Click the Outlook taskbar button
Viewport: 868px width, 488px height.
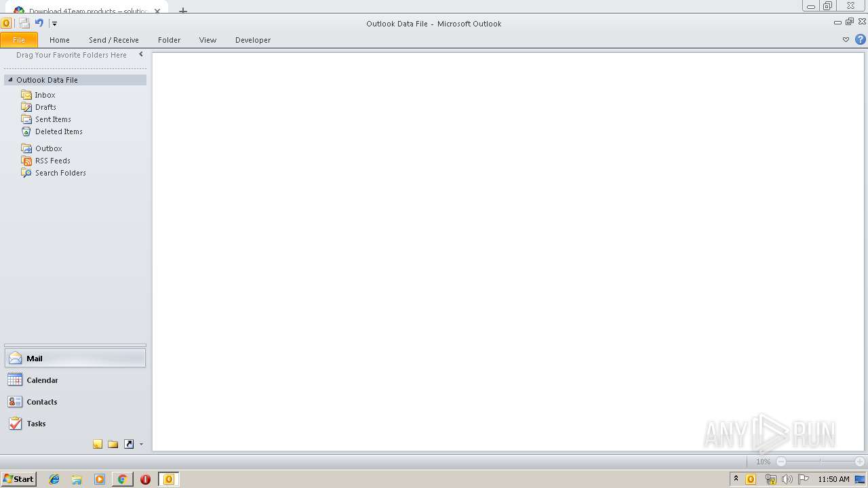pos(169,479)
